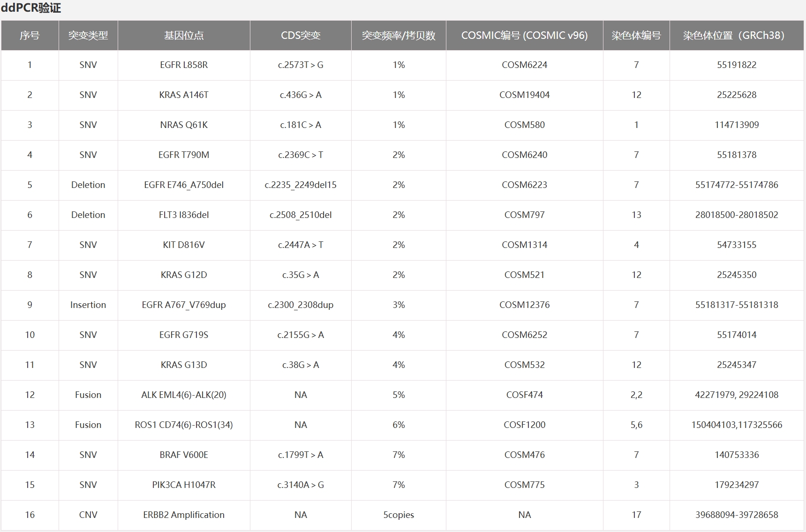Image resolution: width=806 pixels, height=532 pixels.
Task: Select the COSMIC编号 (COSMIC v96) header cell
Action: click(x=524, y=35)
